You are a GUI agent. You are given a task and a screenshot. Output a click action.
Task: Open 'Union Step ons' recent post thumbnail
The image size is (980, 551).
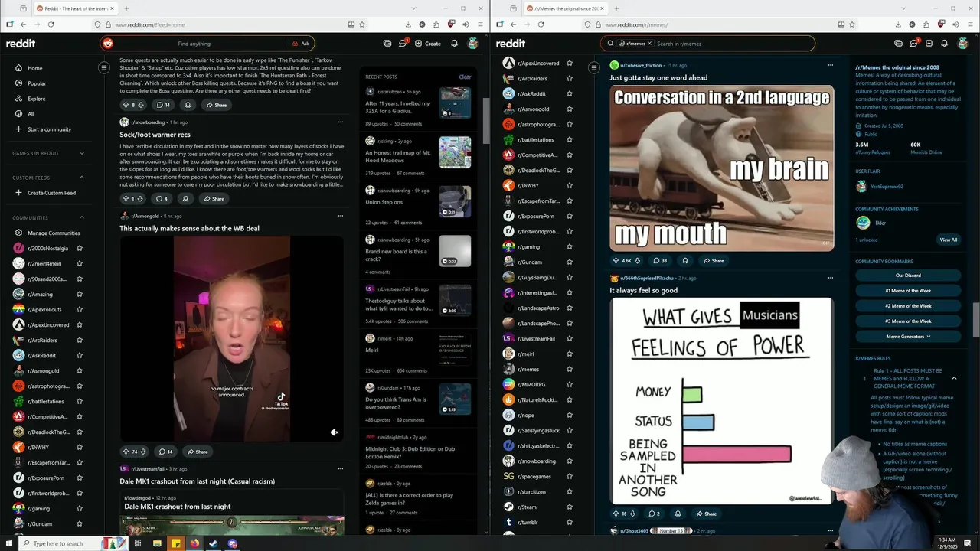(455, 201)
